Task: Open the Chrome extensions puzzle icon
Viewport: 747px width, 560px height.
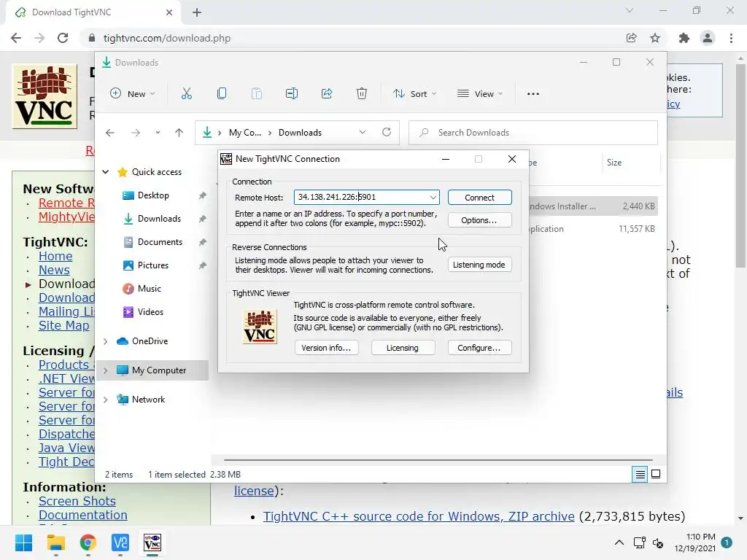Action: [x=684, y=38]
